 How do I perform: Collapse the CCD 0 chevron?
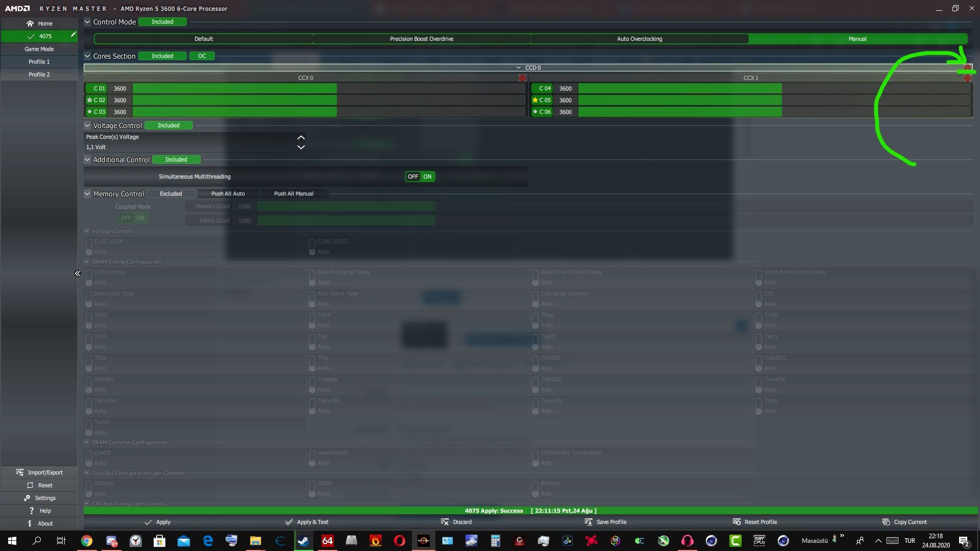[519, 68]
